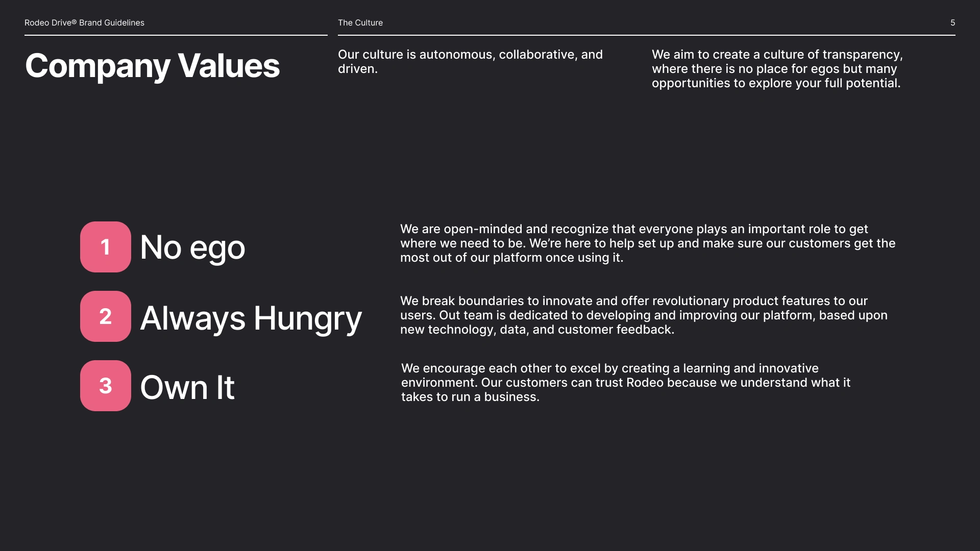Viewport: 980px width, 551px height.
Task: Click the 'We encourage each other' description
Action: tap(626, 383)
